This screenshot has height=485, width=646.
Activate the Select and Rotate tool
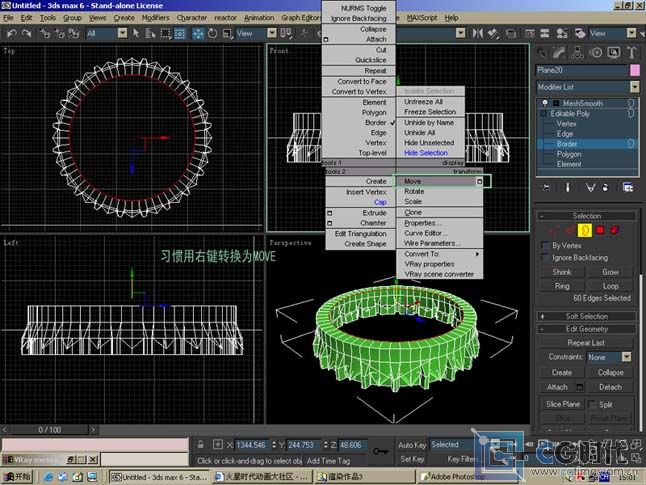(x=212, y=33)
